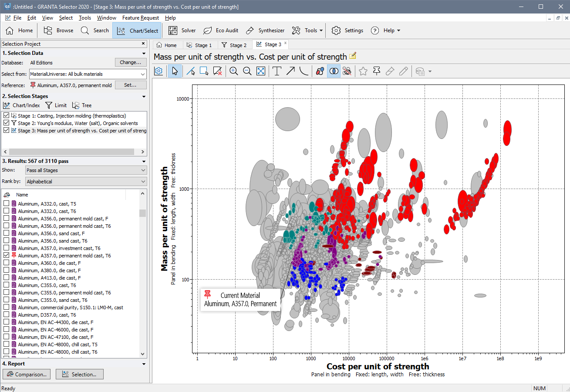Image resolution: width=570 pixels, height=392 pixels.
Task: Open the Help toolbar dropdown
Action: click(x=385, y=30)
